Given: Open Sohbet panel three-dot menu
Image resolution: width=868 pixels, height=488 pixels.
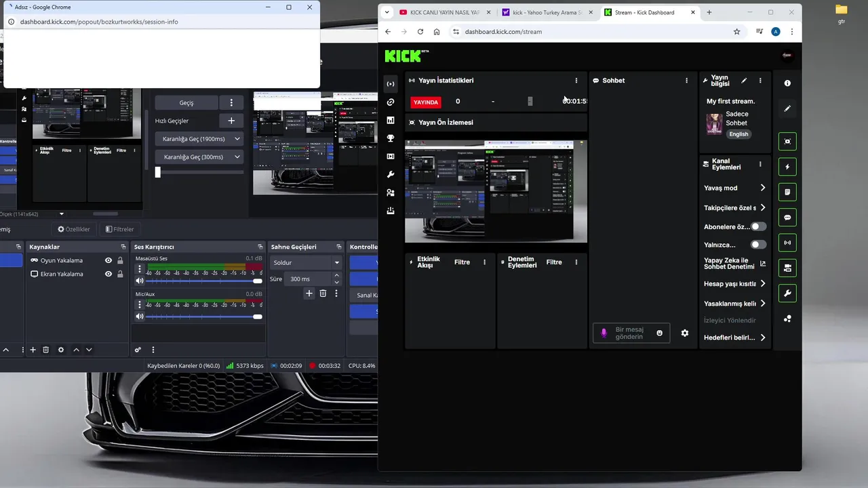Looking at the screenshot, I should point(686,81).
